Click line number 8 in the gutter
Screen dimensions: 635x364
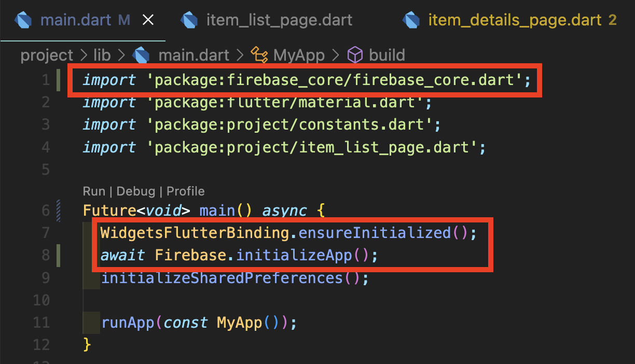tap(46, 256)
